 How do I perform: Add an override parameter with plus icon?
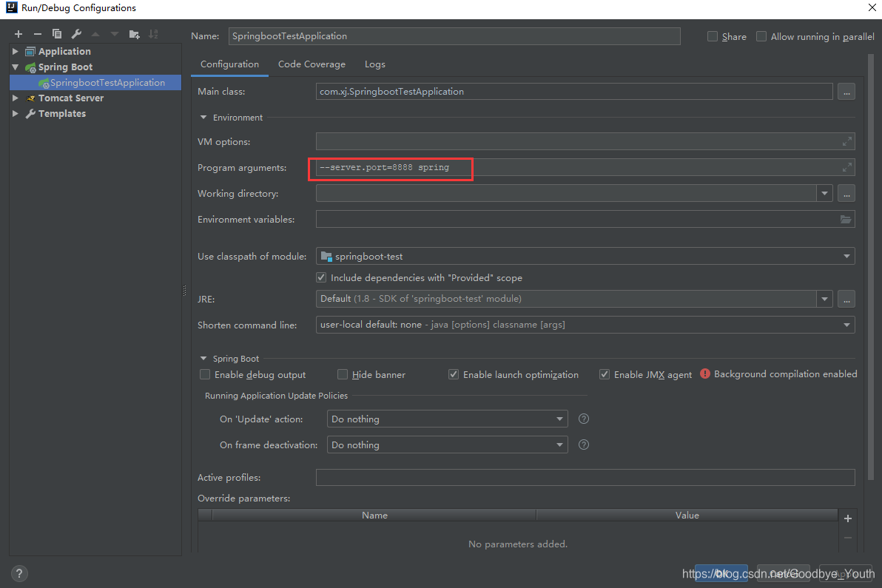click(x=848, y=518)
